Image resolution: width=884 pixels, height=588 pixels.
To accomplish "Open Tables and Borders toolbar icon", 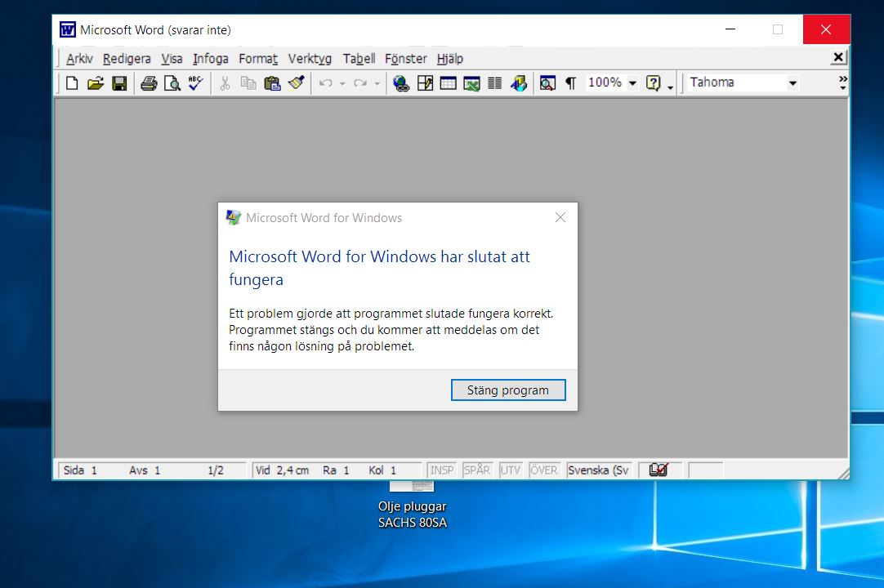I will click(425, 83).
